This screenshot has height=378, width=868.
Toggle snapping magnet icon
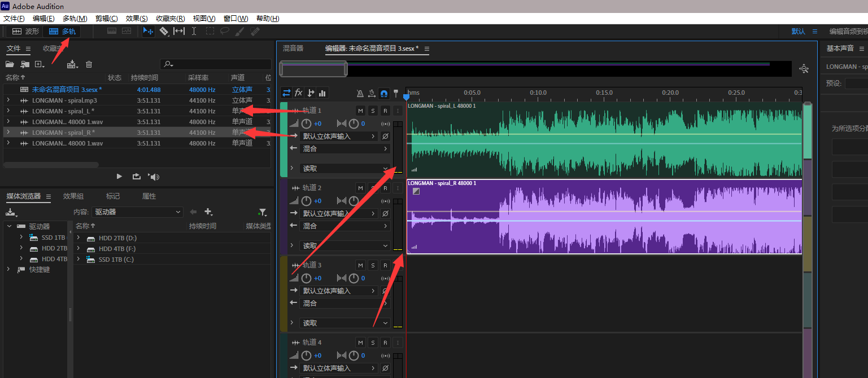(x=384, y=93)
